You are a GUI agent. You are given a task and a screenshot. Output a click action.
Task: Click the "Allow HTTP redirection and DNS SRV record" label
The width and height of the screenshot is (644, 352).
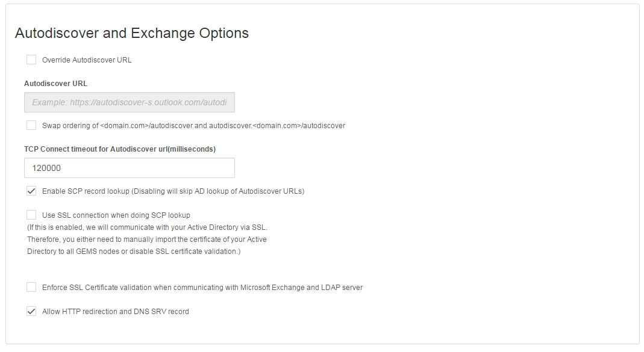[116, 312]
